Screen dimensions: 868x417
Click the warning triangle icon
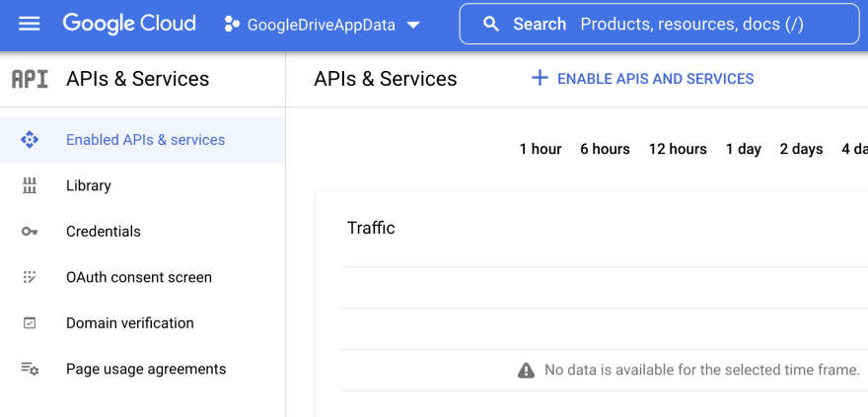click(526, 370)
